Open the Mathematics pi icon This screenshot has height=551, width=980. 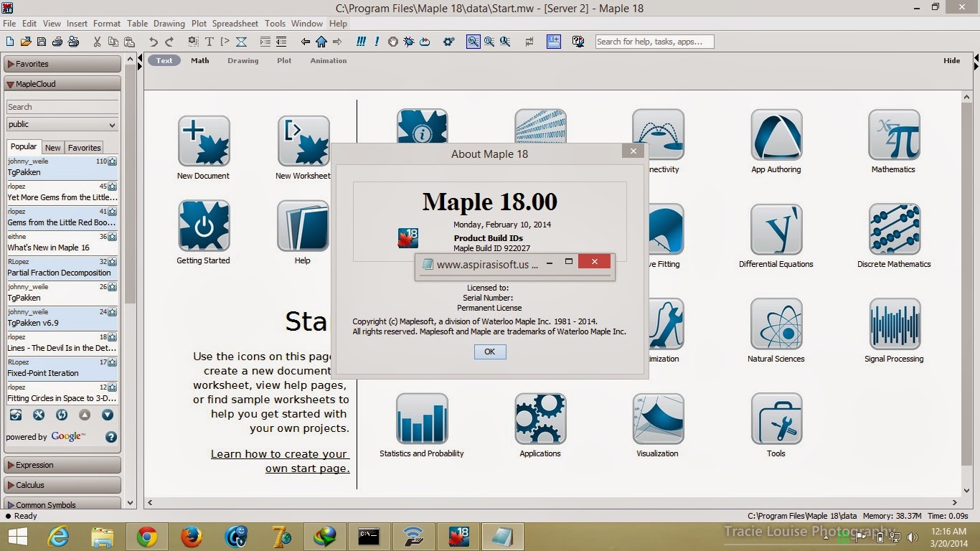click(x=894, y=135)
